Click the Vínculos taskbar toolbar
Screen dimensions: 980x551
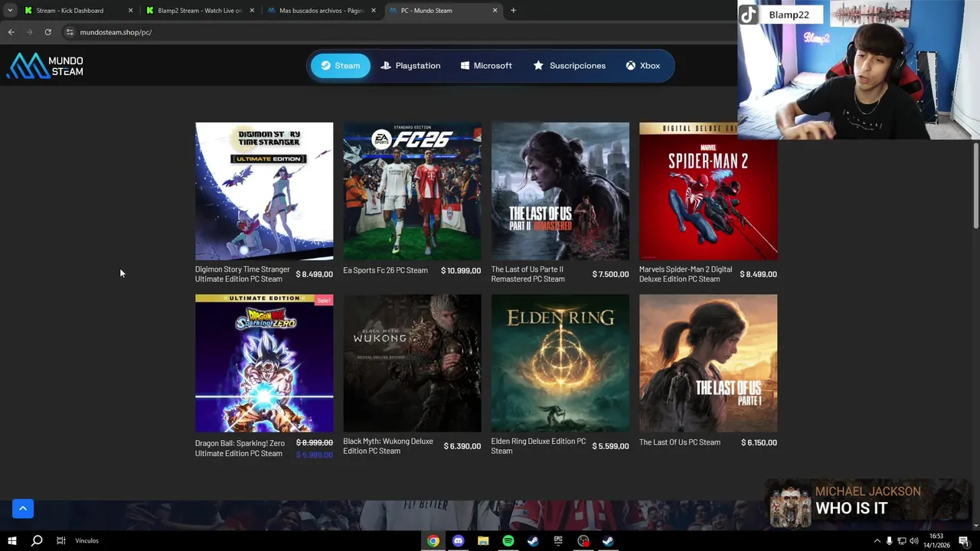click(x=87, y=540)
